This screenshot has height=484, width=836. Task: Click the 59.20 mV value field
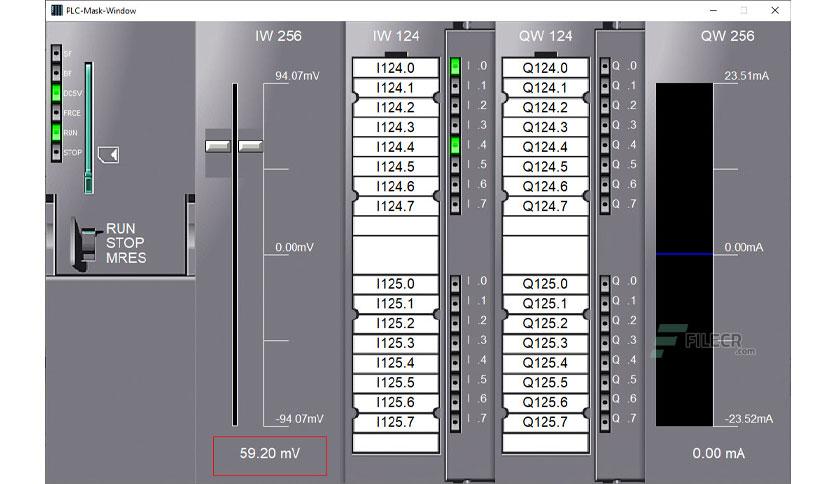point(270,456)
